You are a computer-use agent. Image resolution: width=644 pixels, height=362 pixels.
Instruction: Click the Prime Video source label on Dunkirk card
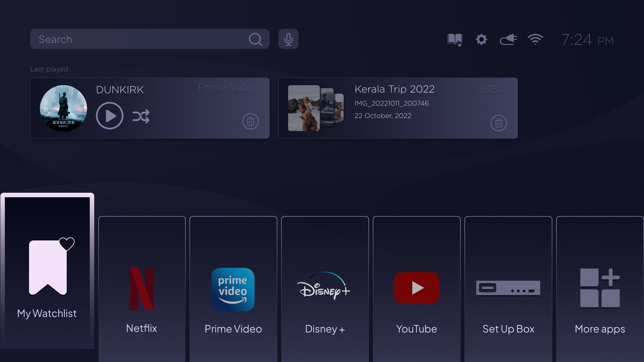tap(228, 88)
